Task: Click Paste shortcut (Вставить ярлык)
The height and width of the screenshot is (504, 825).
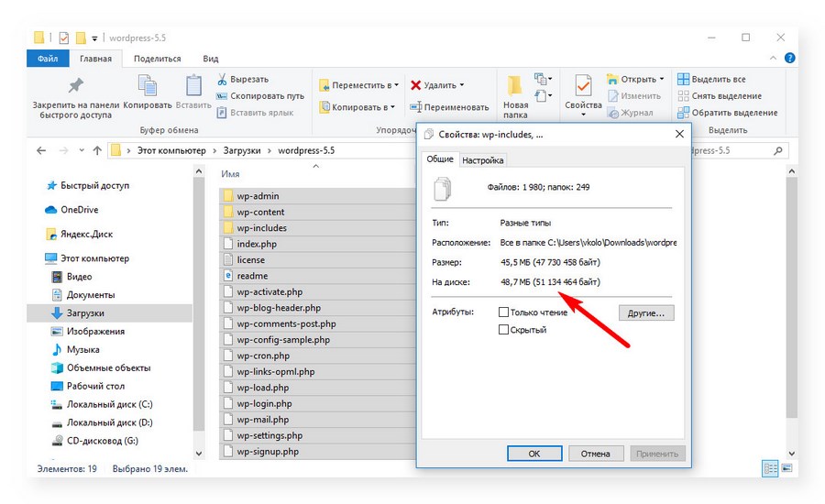Action: (255, 112)
